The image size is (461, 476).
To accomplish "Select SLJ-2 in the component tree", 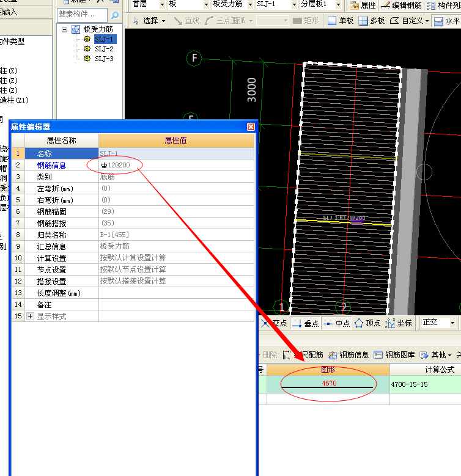I will point(104,49).
